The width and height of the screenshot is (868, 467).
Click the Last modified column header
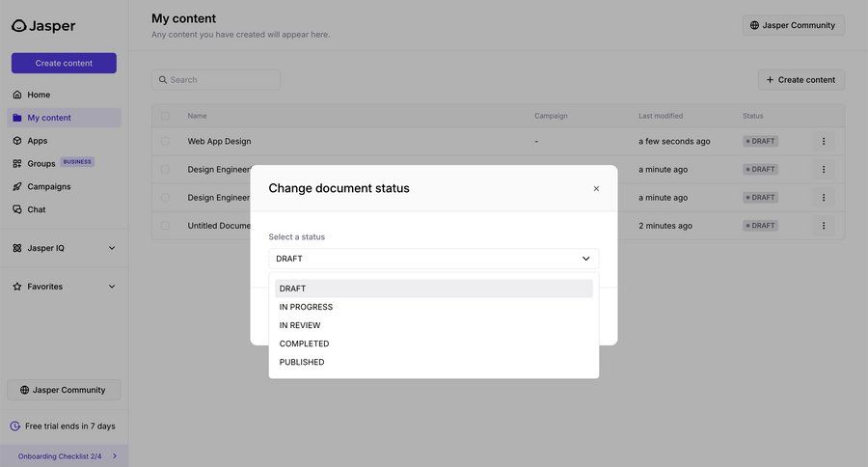pos(661,116)
